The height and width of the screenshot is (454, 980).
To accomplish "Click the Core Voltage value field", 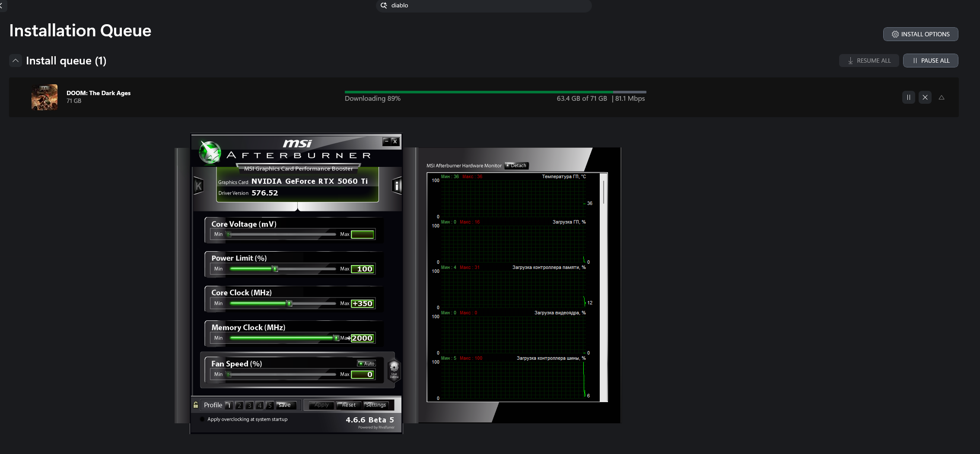I will (x=363, y=234).
